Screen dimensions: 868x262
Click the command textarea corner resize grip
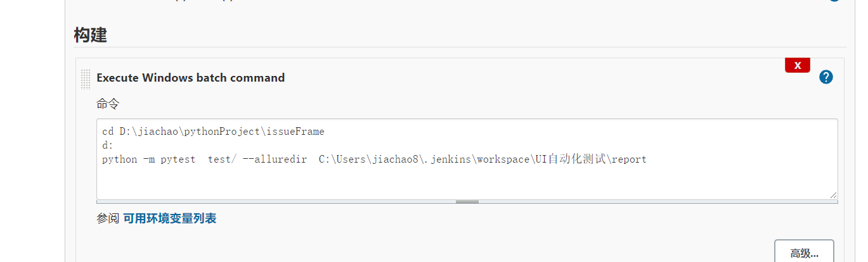pos(833,195)
